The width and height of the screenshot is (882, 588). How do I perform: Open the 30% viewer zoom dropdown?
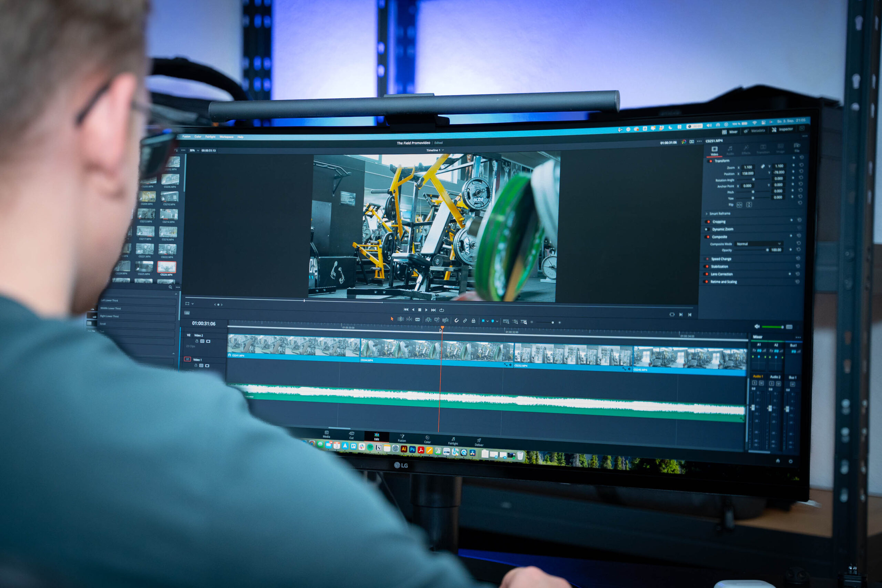194,151
